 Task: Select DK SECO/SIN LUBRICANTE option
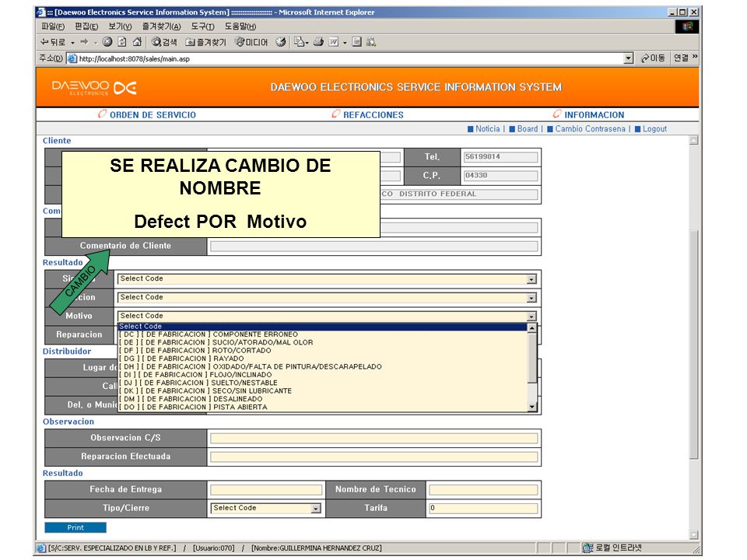click(x=322, y=391)
